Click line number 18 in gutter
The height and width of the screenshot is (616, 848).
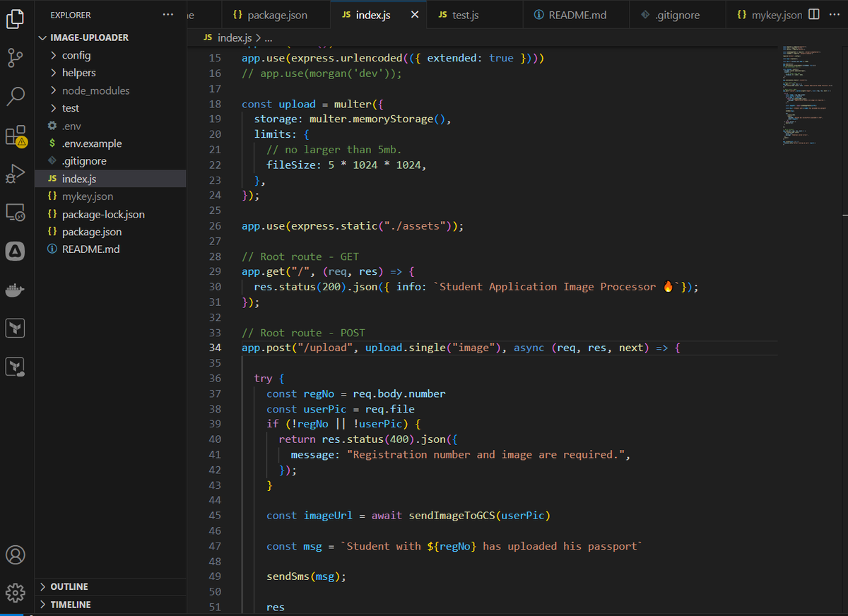(215, 104)
